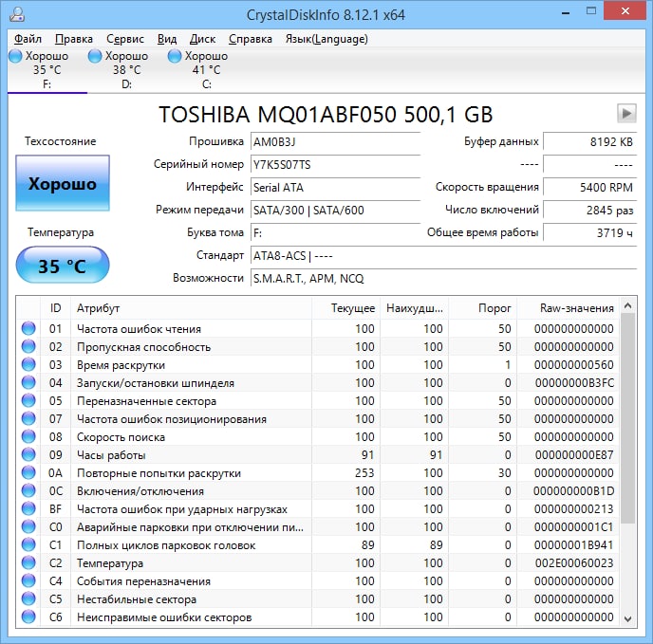This screenshot has width=653, height=644.
Task: Click scrollbar up arrow in attribute list
Action: pos(627,306)
